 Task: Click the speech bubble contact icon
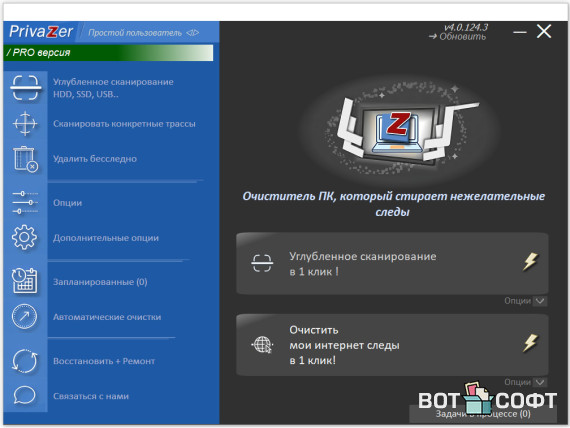point(24,395)
